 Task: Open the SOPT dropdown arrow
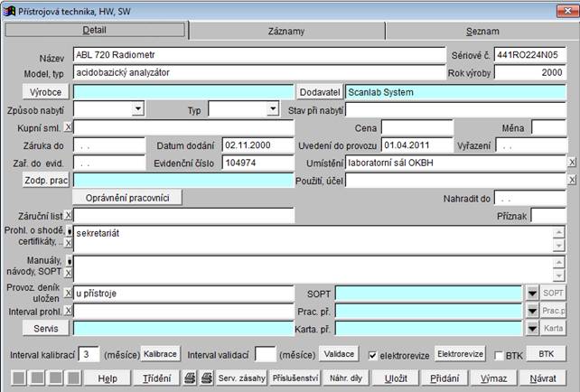pos(531,294)
